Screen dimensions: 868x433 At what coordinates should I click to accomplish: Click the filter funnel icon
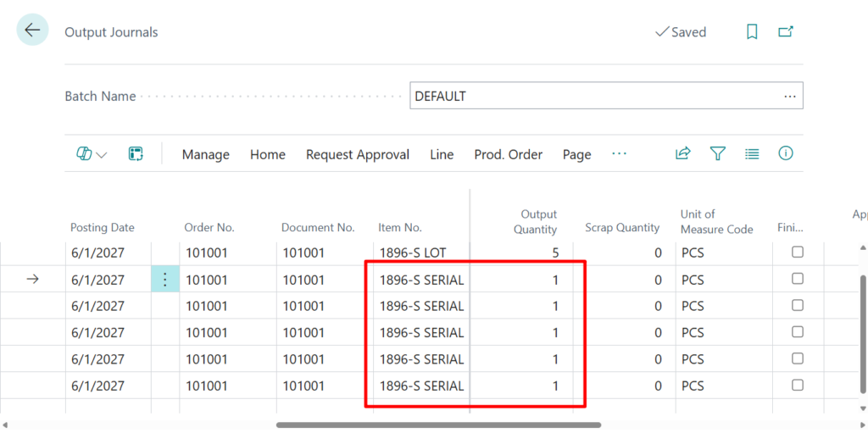pyautogui.click(x=717, y=153)
